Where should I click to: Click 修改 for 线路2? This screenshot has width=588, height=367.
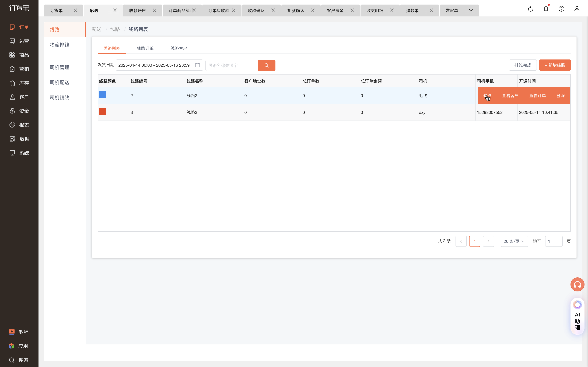point(487,96)
